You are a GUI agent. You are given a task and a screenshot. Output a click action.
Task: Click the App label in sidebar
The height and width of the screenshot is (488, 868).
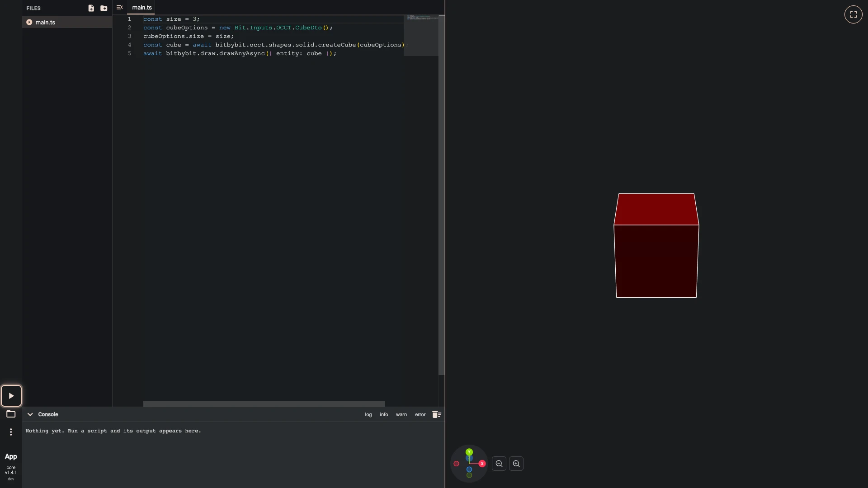(11, 457)
